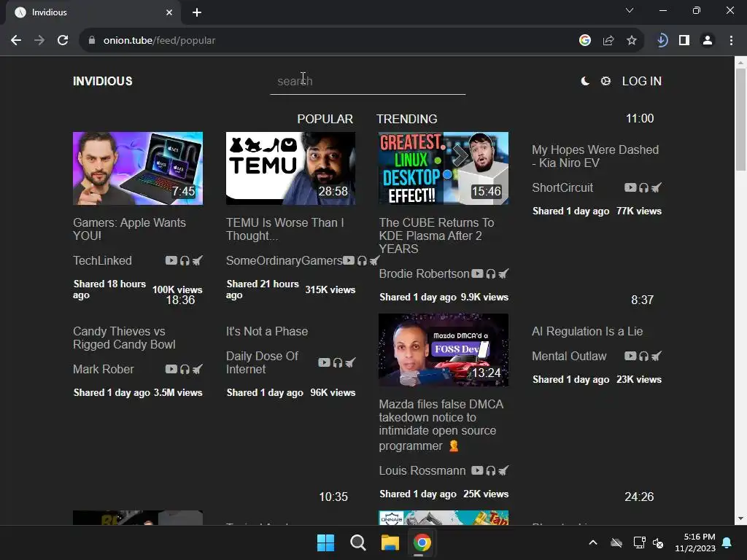Screen dimensions: 747x560
Task: Open the TEMU video thumbnail
Action: tap(290, 168)
